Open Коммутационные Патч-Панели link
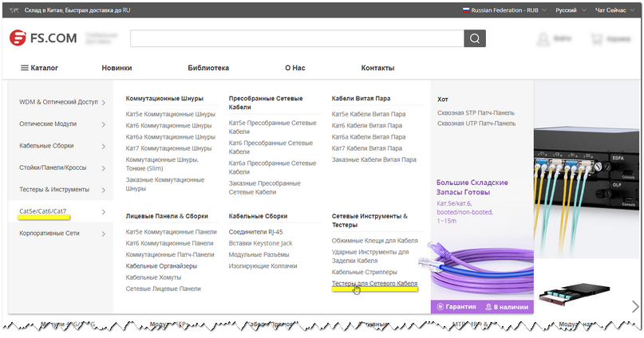 coord(170,255)
